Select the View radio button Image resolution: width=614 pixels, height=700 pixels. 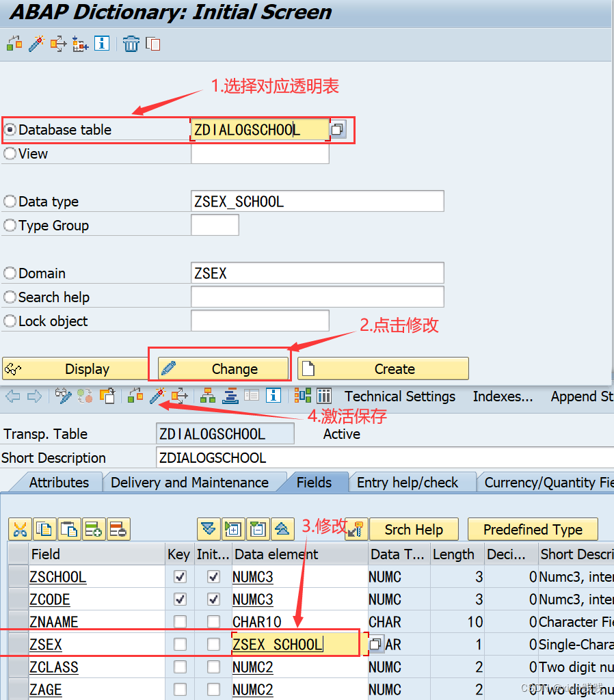pos(10,154)
